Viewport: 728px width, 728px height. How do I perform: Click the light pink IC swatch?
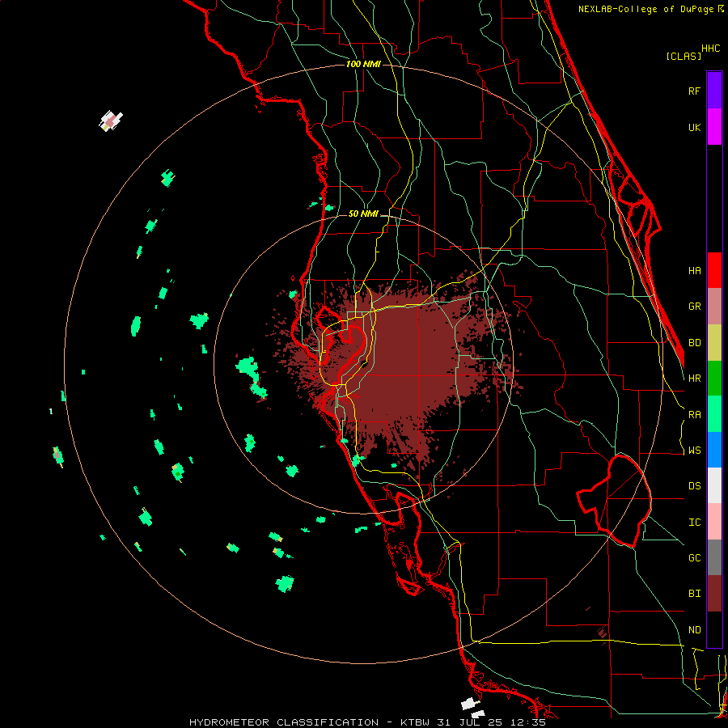click(x=714, y=522)
